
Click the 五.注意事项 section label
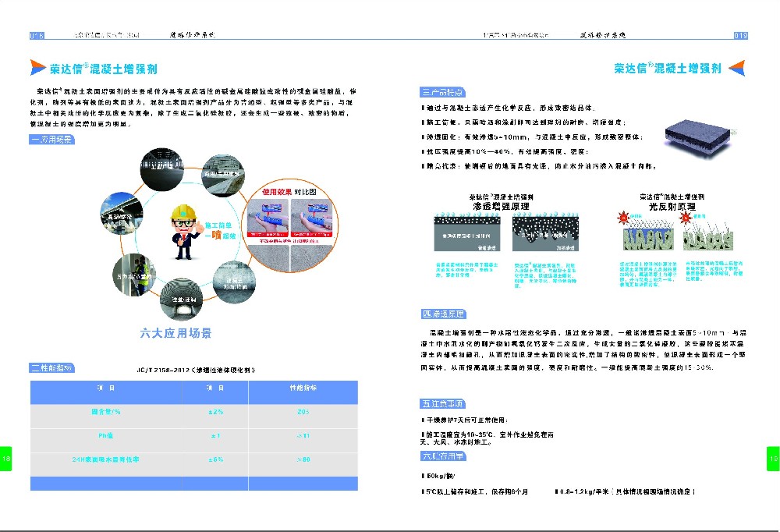tap(443, 403)
